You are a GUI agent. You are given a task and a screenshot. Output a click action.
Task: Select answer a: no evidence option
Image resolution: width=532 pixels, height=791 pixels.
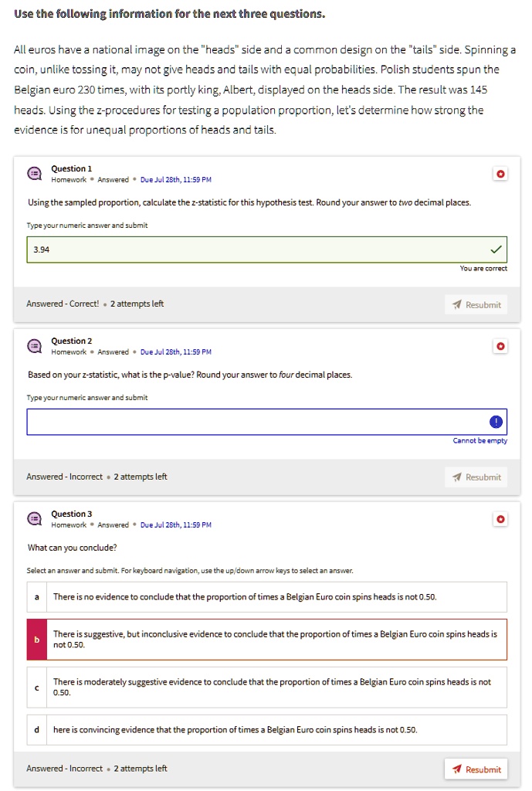[266, 596]
